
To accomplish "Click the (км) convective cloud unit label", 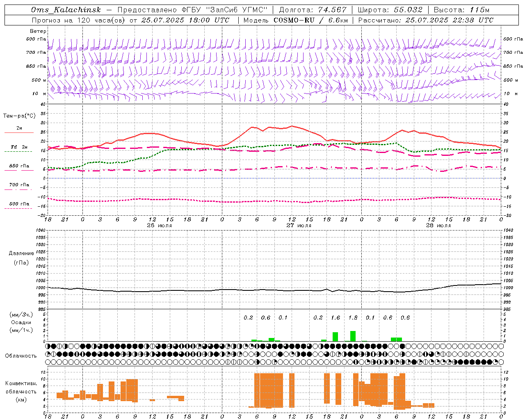I will pyautogui.click(x=21, y=399).
